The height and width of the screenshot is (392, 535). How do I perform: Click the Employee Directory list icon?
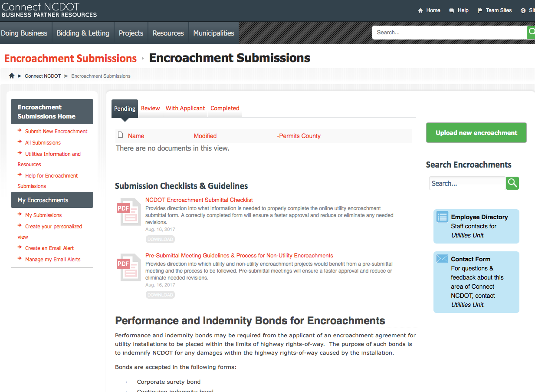pyautogui.click(x=442, y=217)
